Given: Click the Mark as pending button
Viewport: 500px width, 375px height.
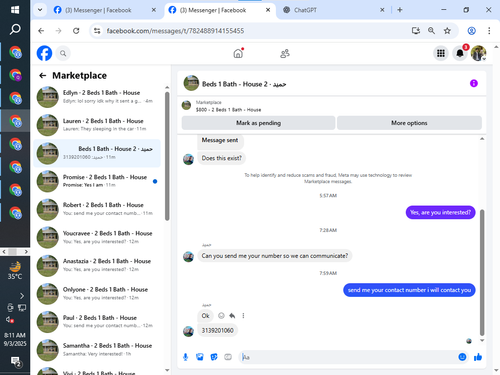Looking at the screenshot, I should point(258,123).
